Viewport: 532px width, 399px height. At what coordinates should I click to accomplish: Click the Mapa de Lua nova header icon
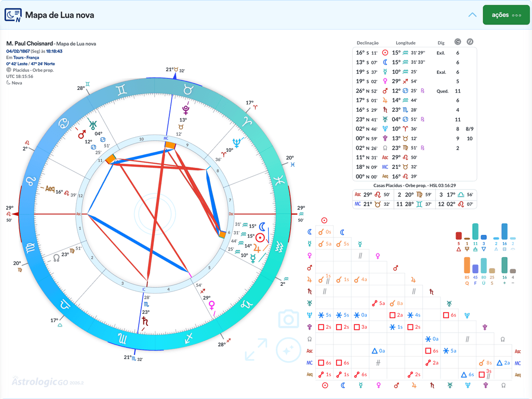(13, 15)
